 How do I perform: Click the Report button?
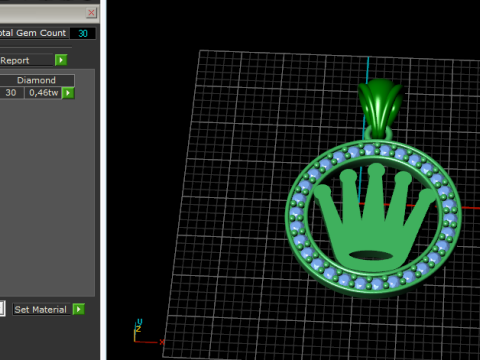coord(27,60)
